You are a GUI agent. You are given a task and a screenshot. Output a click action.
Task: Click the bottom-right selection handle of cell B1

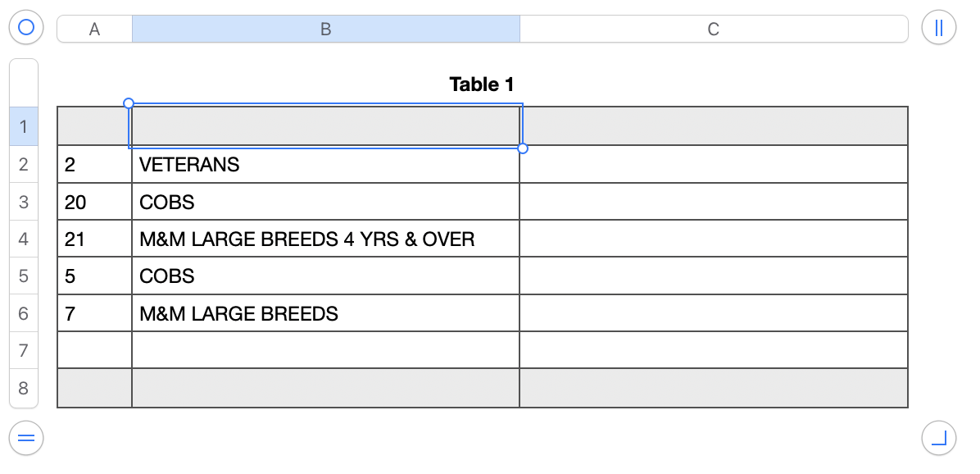pos(523,148)
